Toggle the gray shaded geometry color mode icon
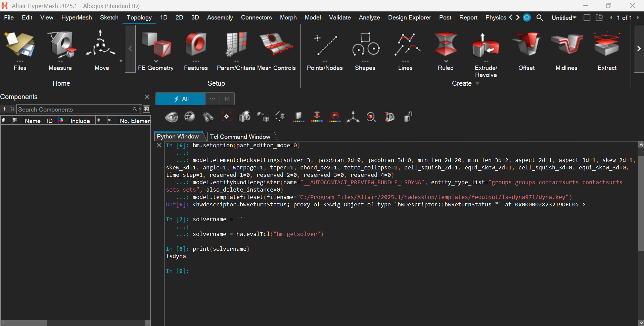 (298, 117)
